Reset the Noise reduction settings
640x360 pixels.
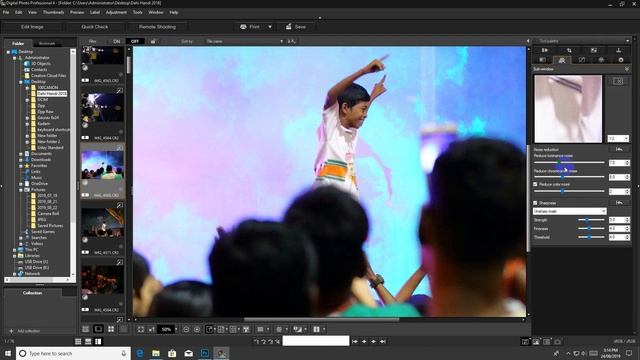tap(619, 149)
